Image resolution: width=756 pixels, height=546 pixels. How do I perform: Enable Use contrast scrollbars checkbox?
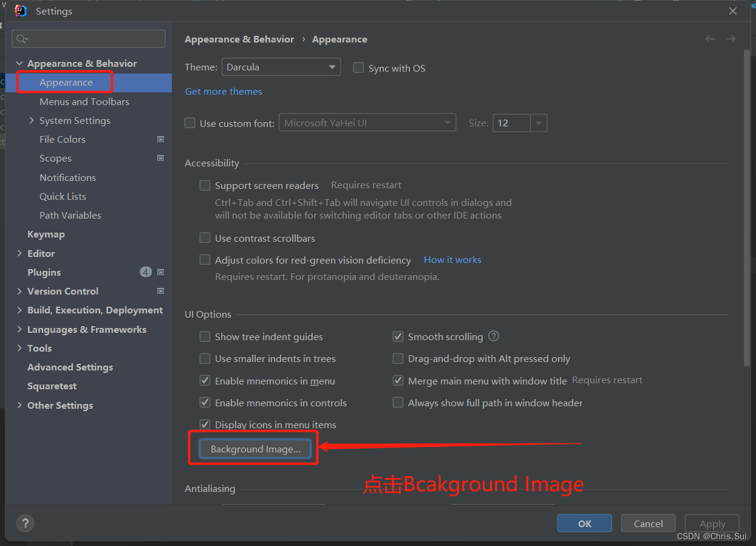point(205,238)
